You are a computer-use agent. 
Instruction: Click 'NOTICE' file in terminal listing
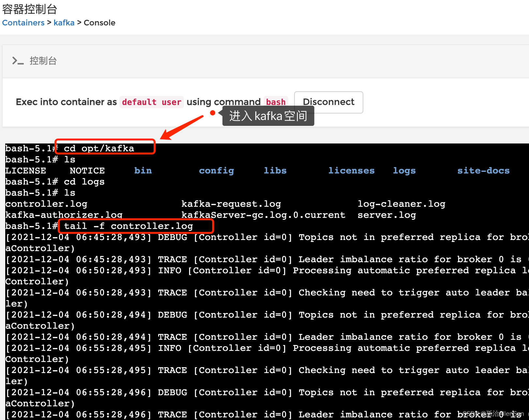point(87,171)
